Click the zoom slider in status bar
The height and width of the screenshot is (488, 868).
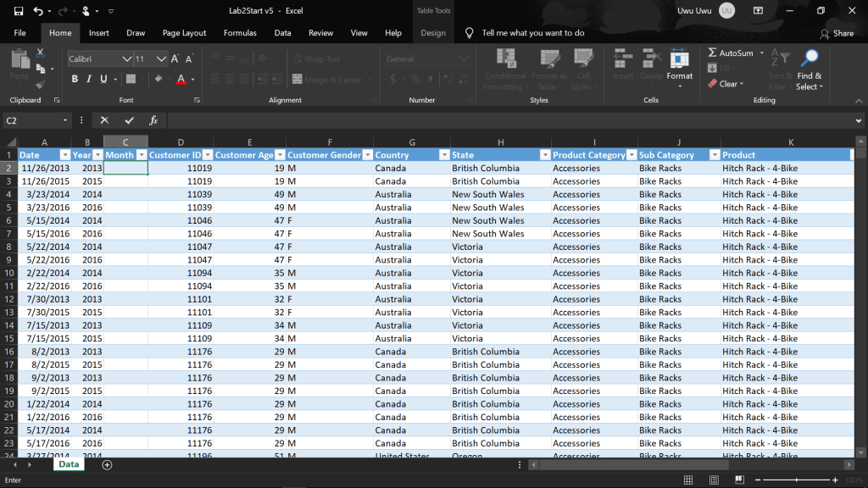coord(797,480)
